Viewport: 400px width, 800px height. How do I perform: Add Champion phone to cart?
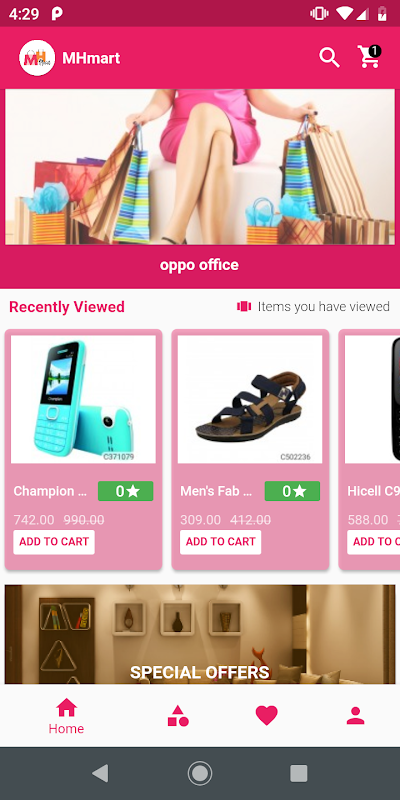pos(54,542)
